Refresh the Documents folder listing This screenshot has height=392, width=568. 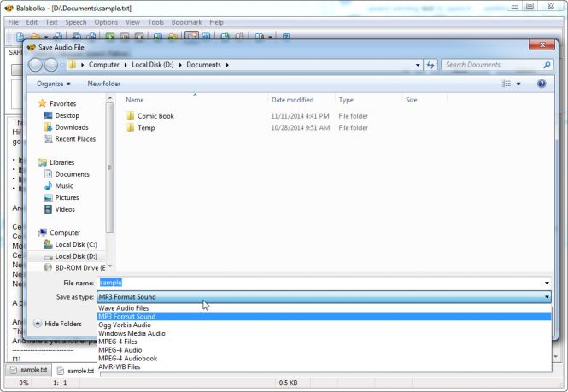430,65
